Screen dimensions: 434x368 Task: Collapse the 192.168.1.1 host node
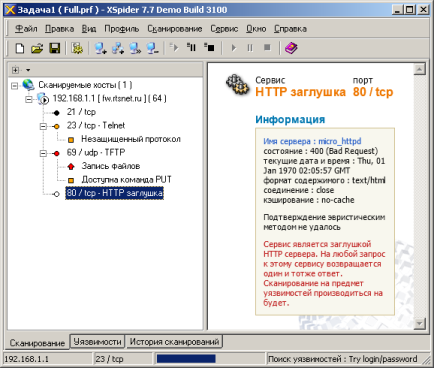point(29,99)
